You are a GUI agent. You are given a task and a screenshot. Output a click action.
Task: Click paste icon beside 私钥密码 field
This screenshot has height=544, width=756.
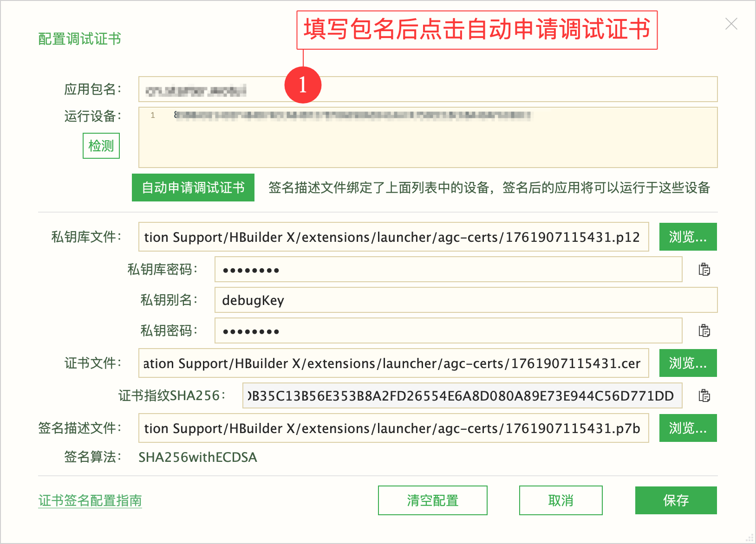tap(704, 331)
